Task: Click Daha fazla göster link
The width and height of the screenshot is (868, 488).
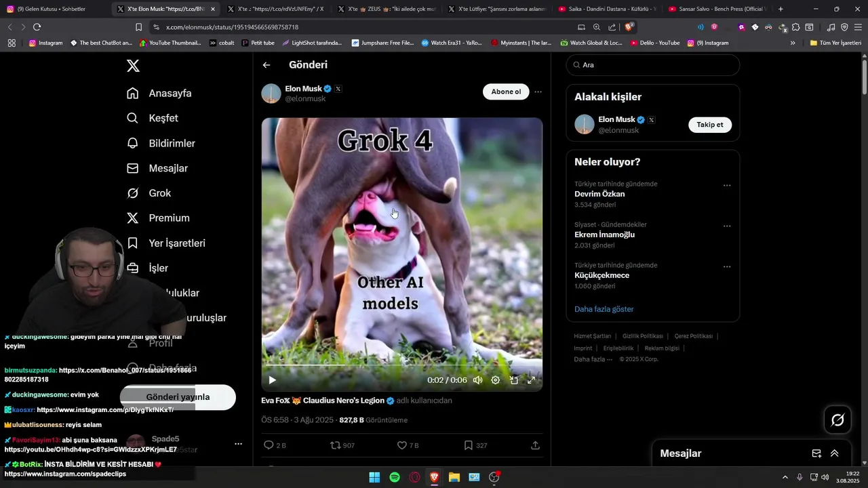Action: coord(604,309)
